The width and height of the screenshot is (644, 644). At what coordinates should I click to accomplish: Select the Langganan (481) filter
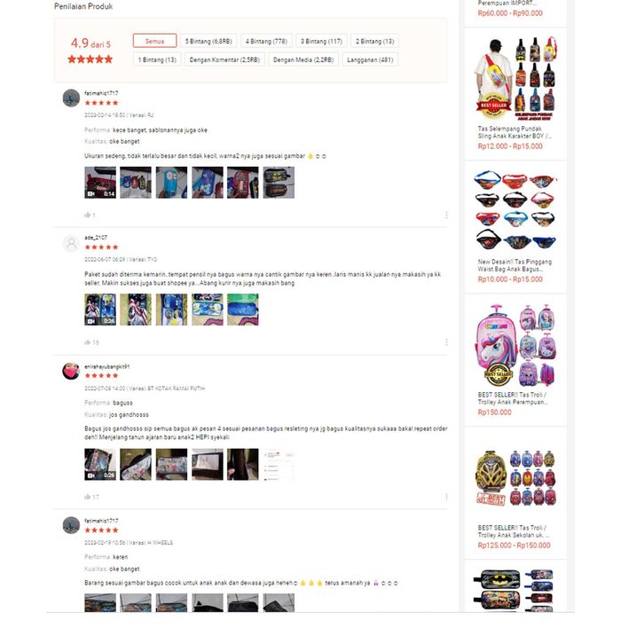(x=370, y=59)
